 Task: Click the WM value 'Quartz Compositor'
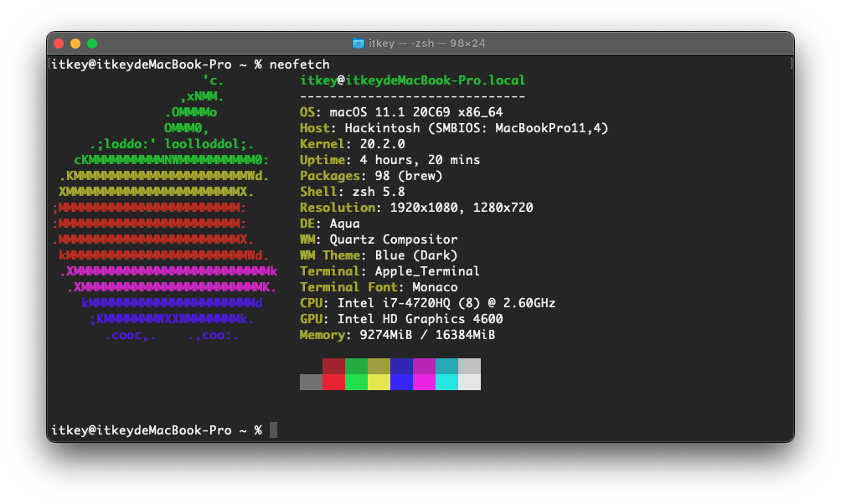(x=393, y=239)
